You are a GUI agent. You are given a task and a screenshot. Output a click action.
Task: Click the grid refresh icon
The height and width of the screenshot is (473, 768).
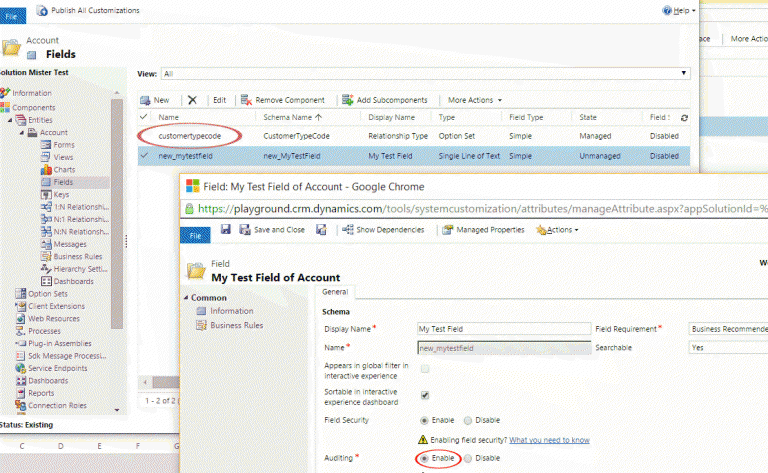coord(684,118)
